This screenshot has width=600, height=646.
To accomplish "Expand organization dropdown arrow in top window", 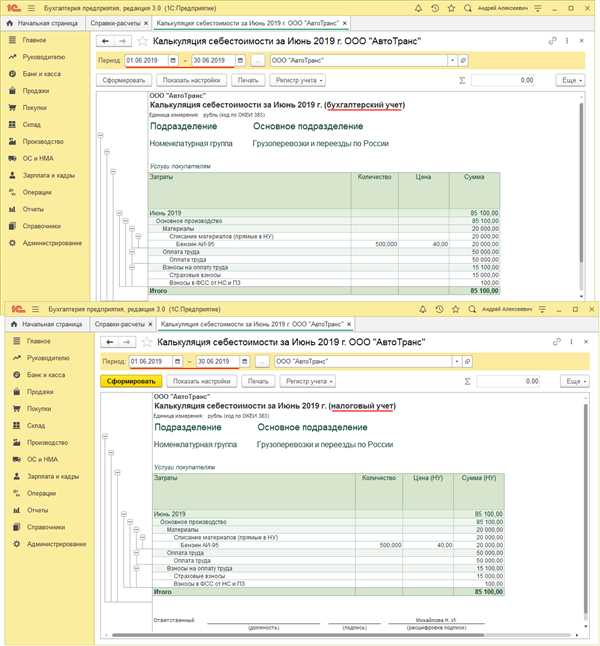I will coord(452,61).
